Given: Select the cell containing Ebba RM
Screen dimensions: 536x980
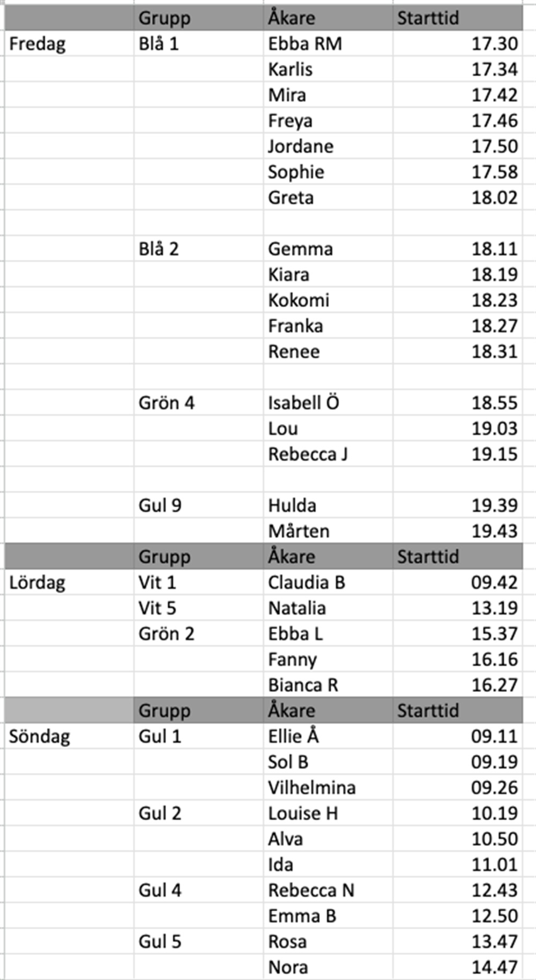Looking at the screenshot, I should [x=305, y=44].
